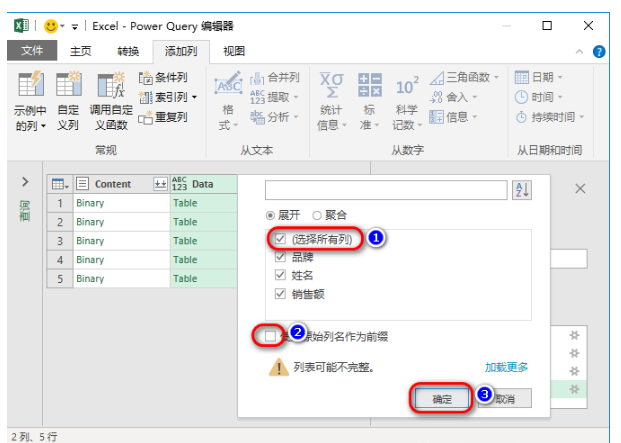This screenshot has width=621, height=443.
Task: Click the search field in expand popup
Action: 386,190
